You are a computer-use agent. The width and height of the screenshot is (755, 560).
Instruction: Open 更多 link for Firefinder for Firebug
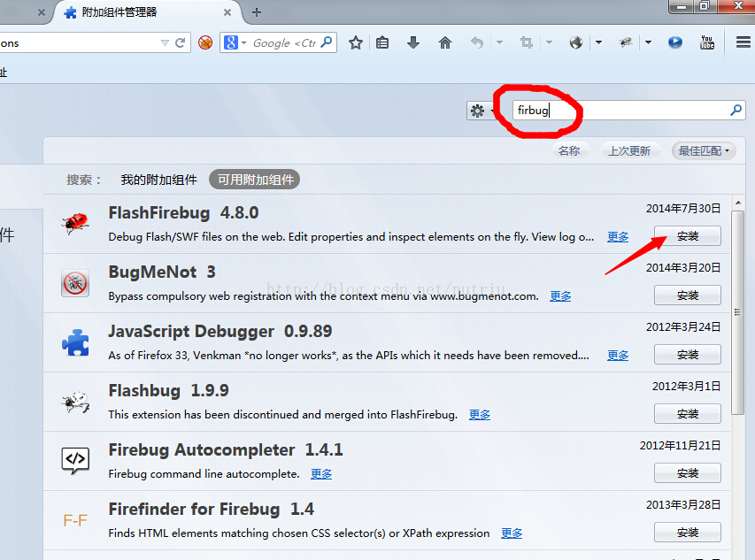point(512,533)
